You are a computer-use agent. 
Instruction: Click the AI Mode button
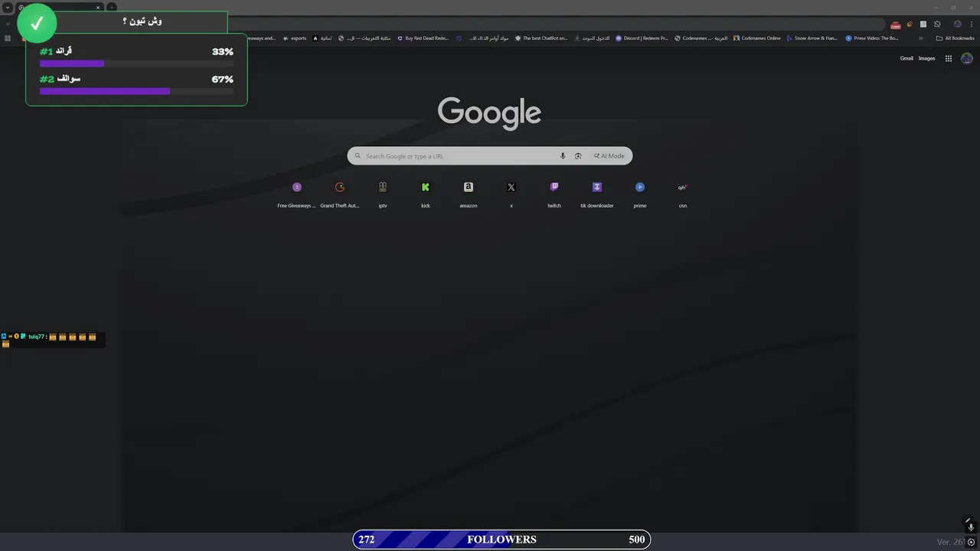point(609,156)
